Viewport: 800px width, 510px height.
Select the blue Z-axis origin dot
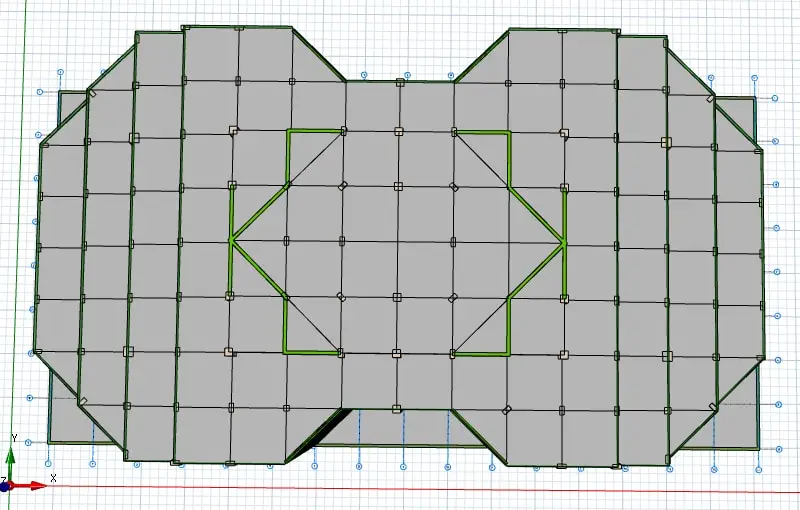click(x=4, y=485)
